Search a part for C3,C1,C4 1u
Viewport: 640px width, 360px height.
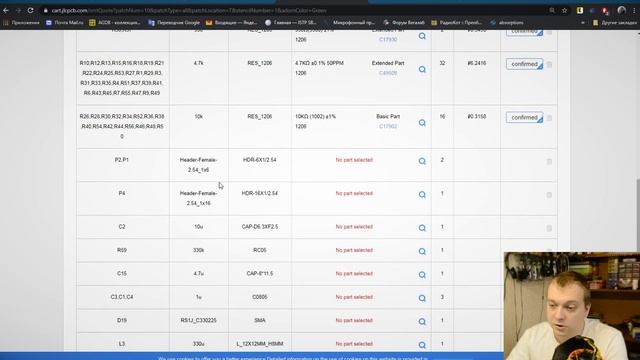(x=422, y=298)
